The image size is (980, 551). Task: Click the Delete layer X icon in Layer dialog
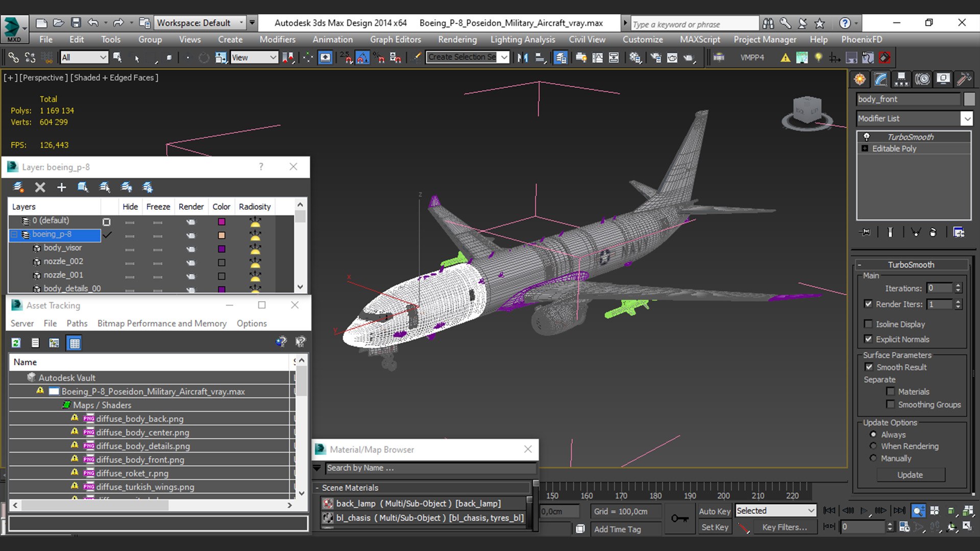[40, 187]
